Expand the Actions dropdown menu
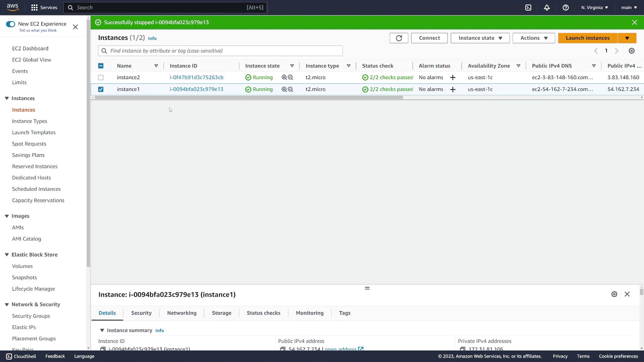The width and height of the screenshot is (644, 362). point(534,38)
